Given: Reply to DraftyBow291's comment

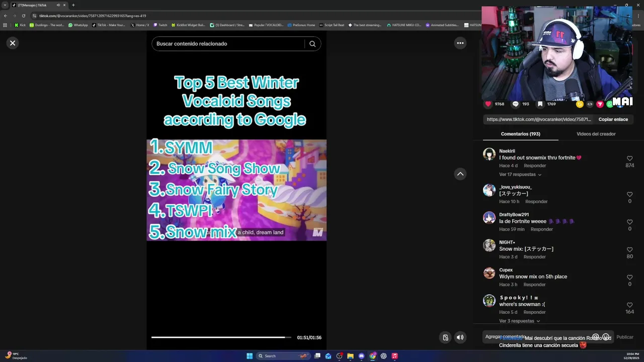Looking at the screenshot, I should pyautogui.click(x=542, y=229).
